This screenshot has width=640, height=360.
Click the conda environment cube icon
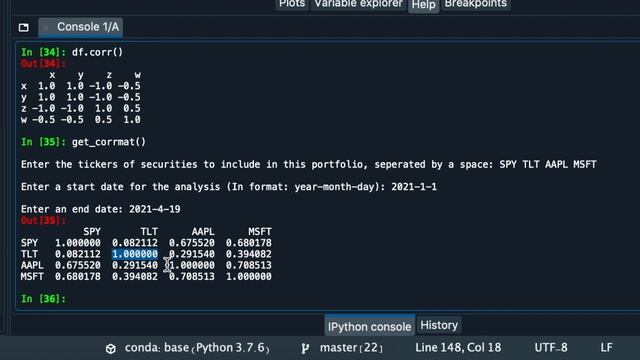[111, 349]
